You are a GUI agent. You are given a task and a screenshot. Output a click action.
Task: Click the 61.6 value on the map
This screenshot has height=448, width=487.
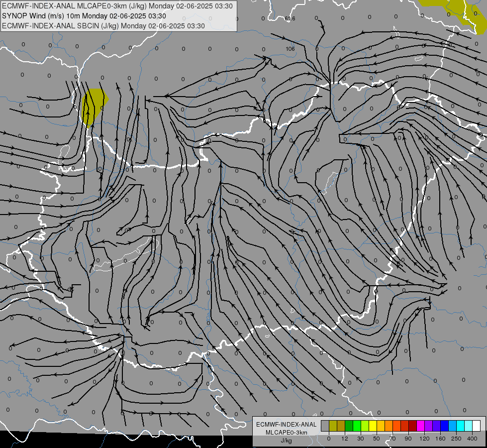290,18
